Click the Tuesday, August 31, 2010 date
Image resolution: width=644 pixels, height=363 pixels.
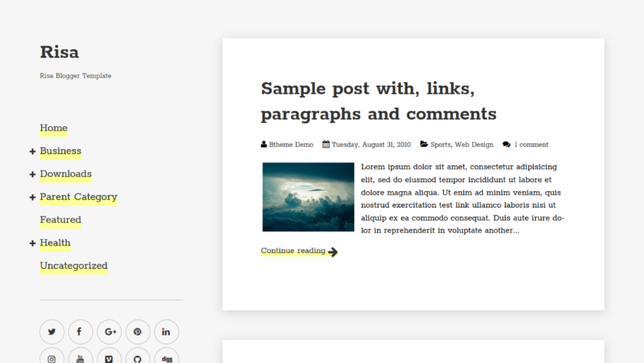[x=371, y=145]
